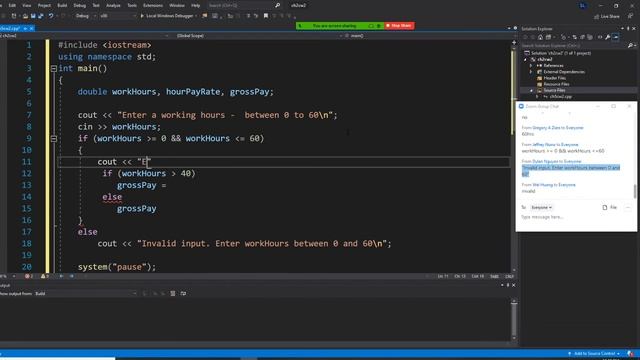Open the Extensions menu
This screenshot has height=360, width=640.
[153, 5]
